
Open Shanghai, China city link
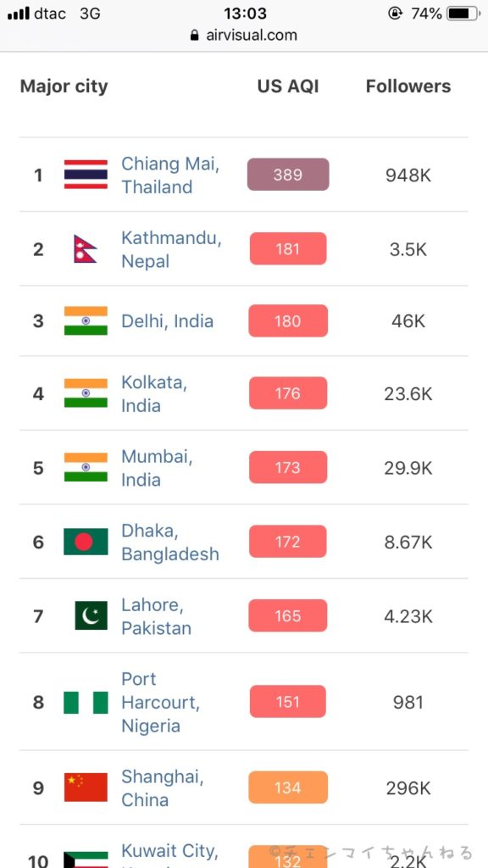(163, 787)
